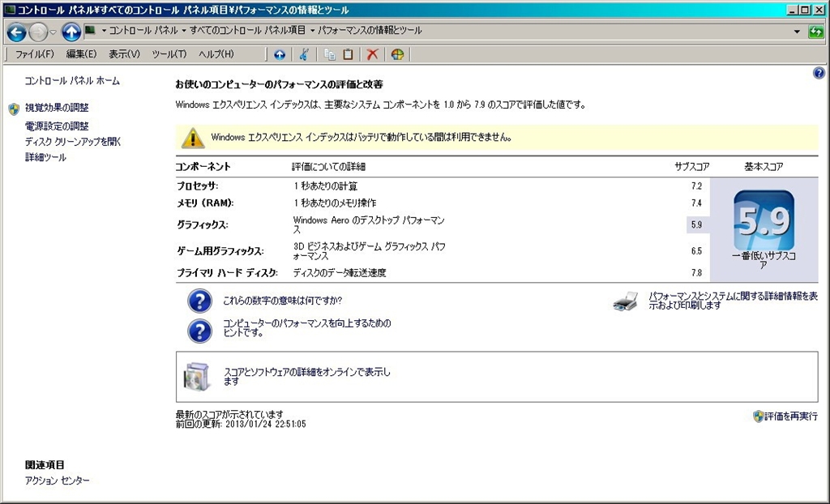Click the hard disk subscore 7.8
The image size is (830, 504).
click(696, 273)
